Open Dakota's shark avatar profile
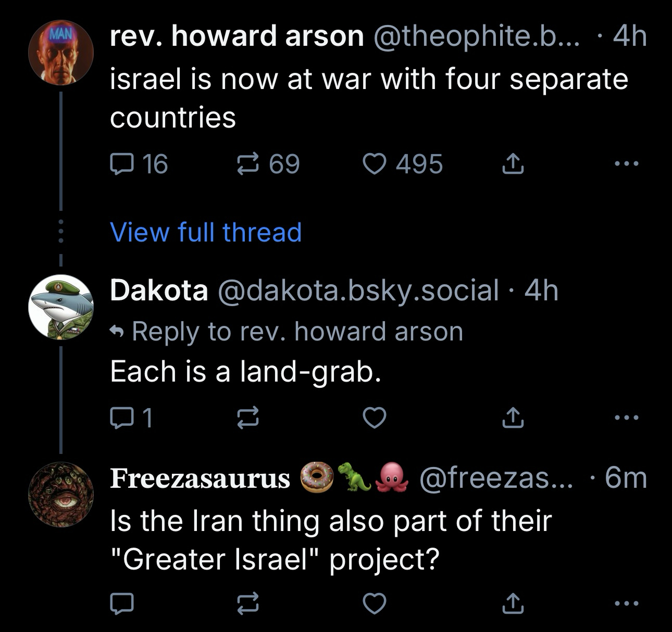 (60, 307)
